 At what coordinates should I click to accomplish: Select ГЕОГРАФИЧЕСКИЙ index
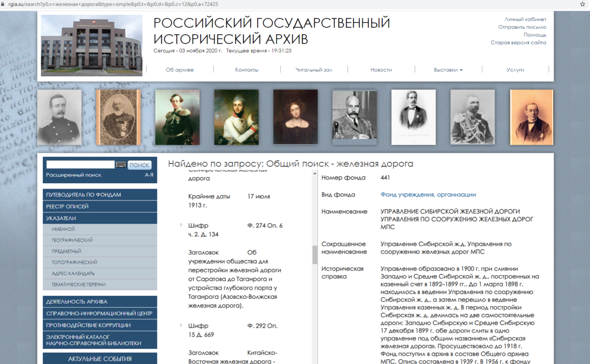click(x=100, y=240)
